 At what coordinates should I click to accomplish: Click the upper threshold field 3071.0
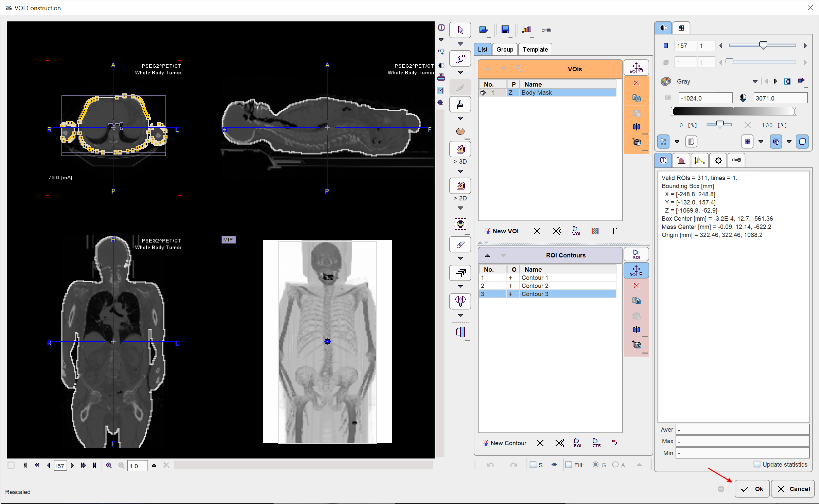tap(780, 98)
